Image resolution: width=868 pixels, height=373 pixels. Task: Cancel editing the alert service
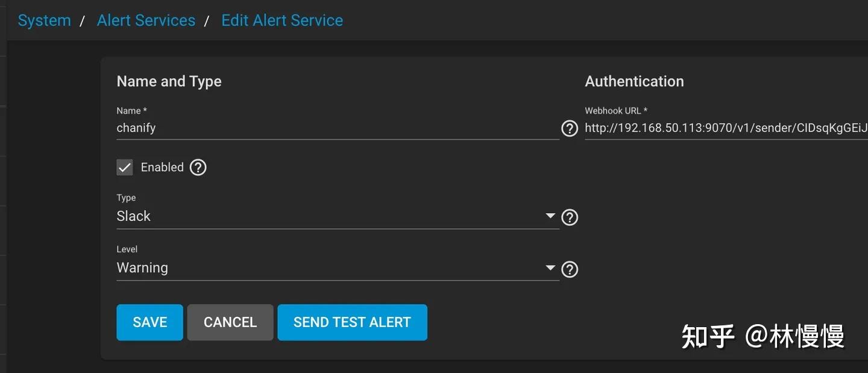(230, 322)
